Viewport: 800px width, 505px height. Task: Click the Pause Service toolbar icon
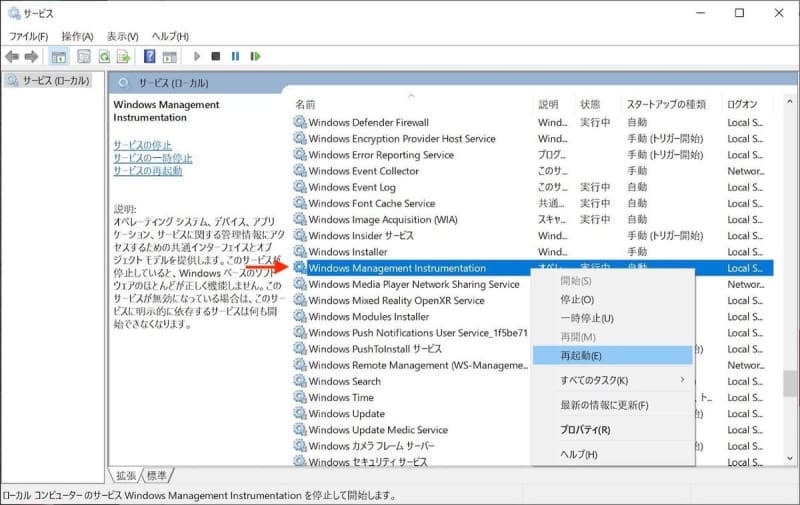(235, 56)
